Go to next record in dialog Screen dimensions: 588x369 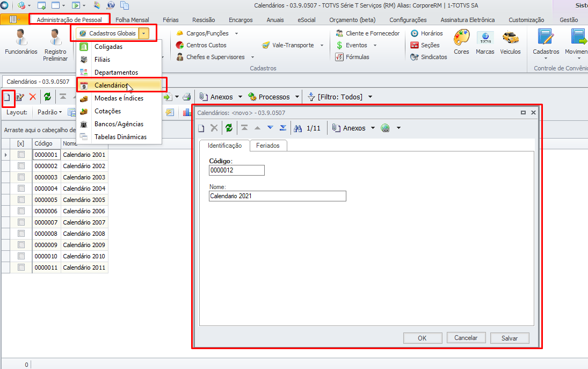[270, 128]
